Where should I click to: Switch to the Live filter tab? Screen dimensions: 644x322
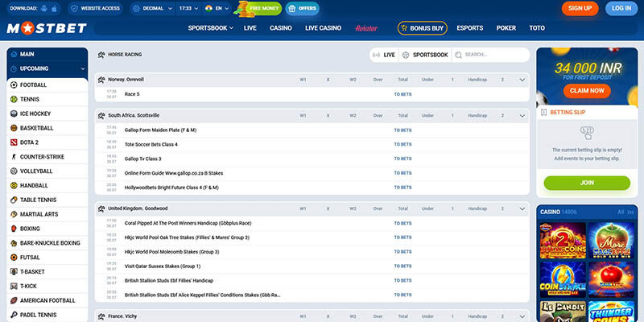pos(384,55)
